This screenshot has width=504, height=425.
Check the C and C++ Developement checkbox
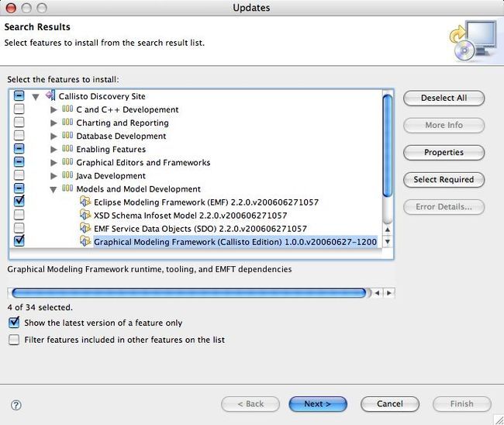tap(19, 109)
